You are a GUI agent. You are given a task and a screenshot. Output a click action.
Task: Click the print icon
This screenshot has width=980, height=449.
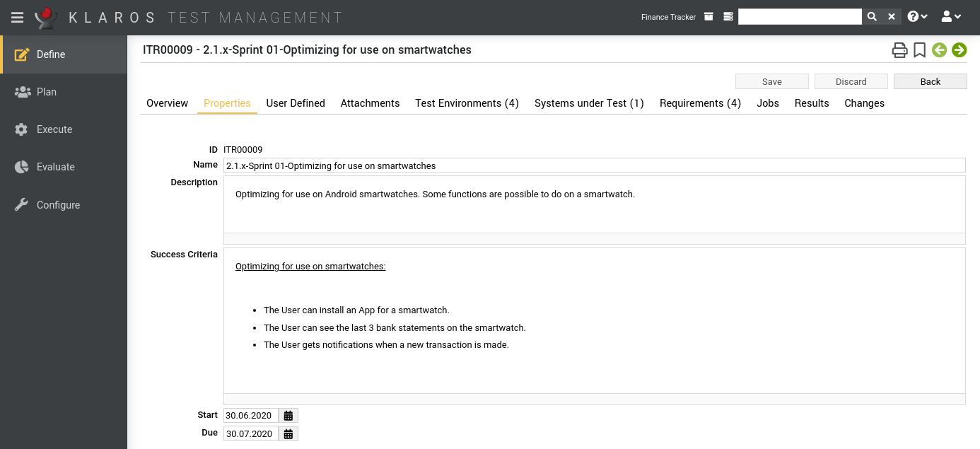[899, 50]
